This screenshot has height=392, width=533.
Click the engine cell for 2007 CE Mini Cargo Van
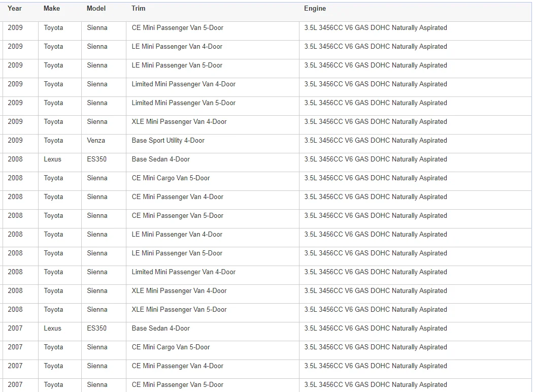pos(376,347)
